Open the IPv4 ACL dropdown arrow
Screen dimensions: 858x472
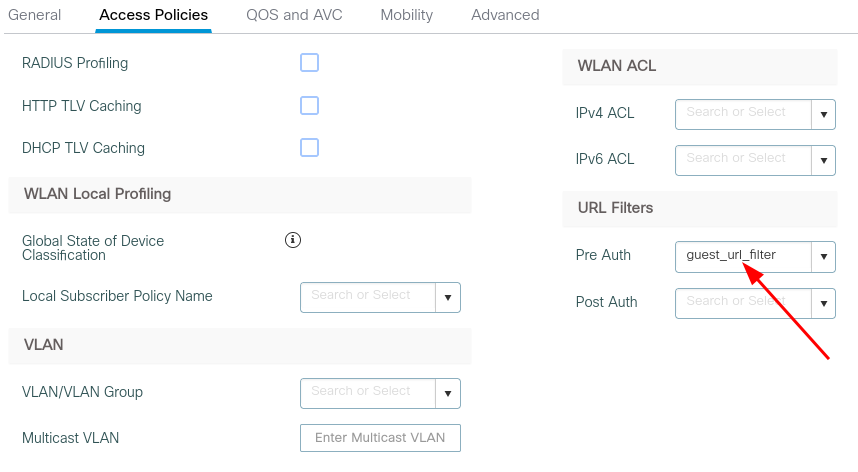[x=823, y=115]
